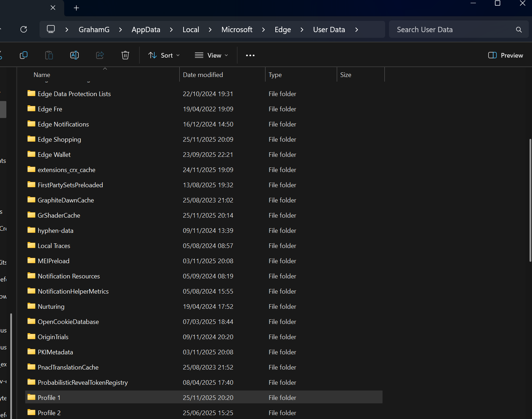Viewport: 532px width, 419px height.
Task: Click the search magnifier icon
Action: point(519,30)
